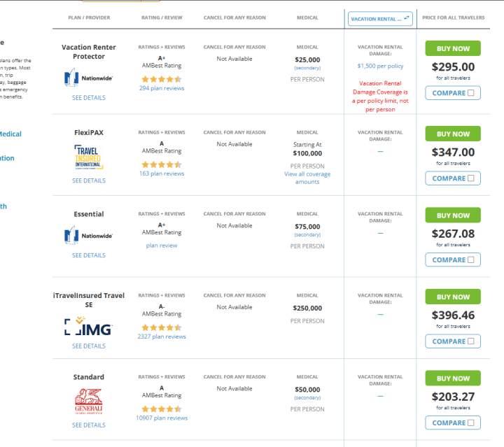Buy the iTravelInsured Travel SE plan now
504x447 pixels.
tap(453, 297)
